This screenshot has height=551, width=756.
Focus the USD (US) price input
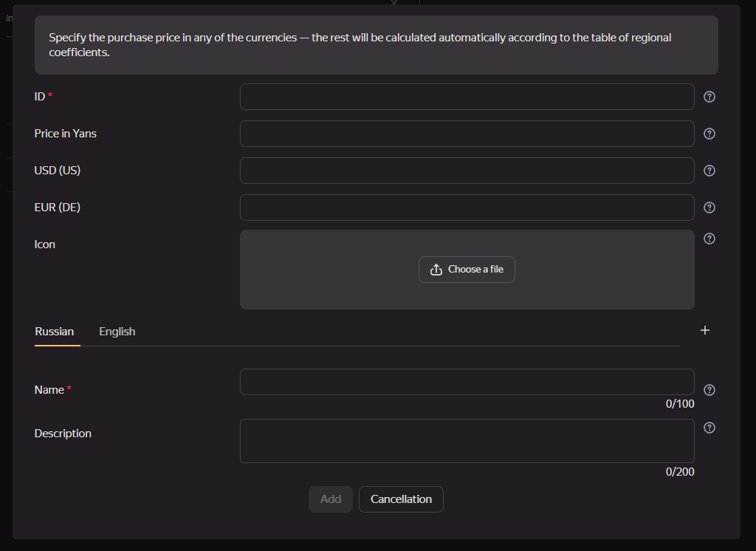coord(467,171)
